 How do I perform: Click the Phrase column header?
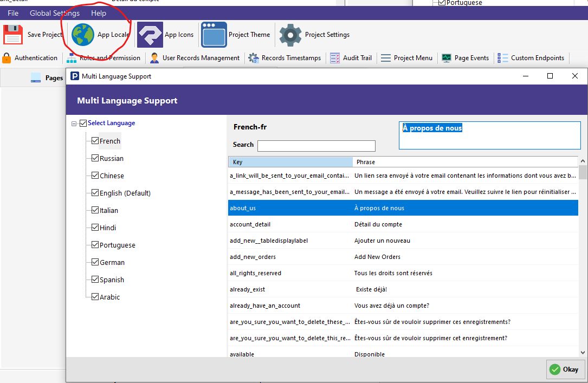click(x=465, y=162)
